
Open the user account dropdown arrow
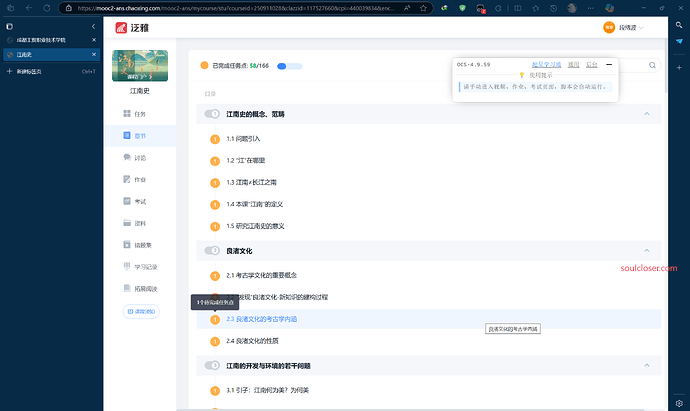pyautogui.click(x=641, y=28)
